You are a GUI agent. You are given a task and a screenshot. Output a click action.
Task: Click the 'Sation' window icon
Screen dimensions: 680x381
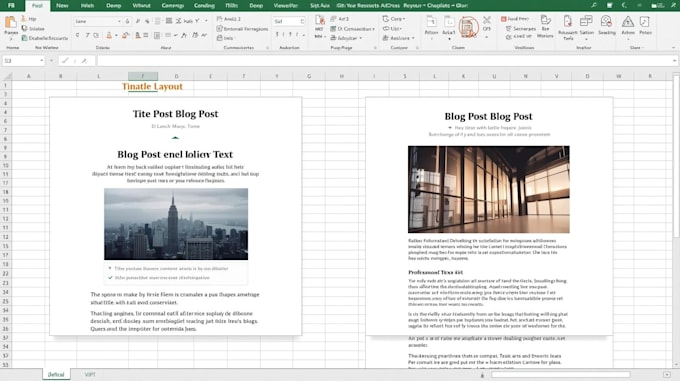click(586, 21)
